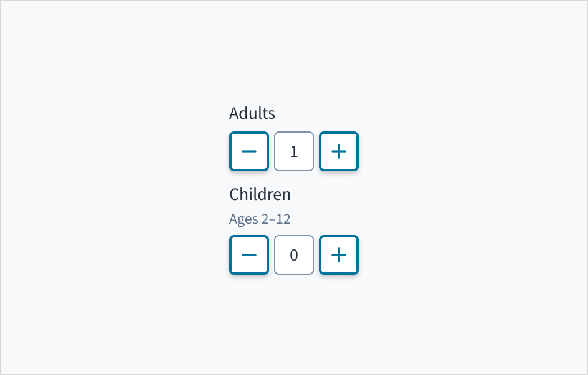
Task: Add one more adult with plus button
Action: coord(339,151)
